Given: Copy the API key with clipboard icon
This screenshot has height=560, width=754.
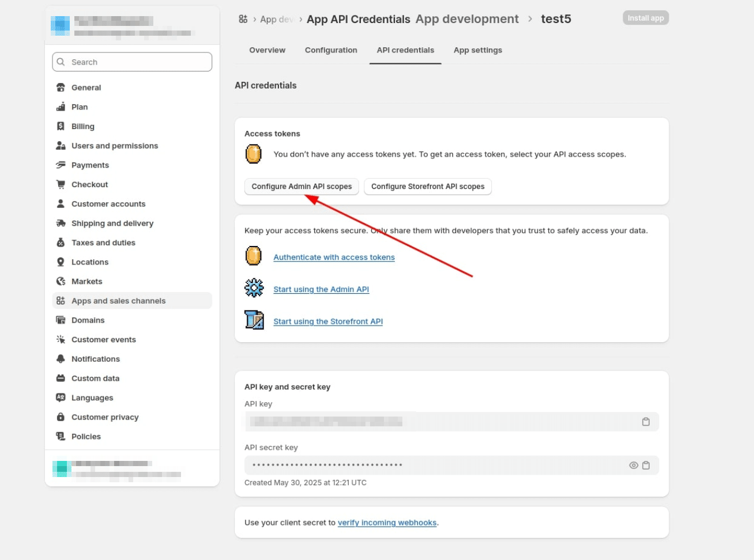Looking at the screenshot, I should pos(646,422).
